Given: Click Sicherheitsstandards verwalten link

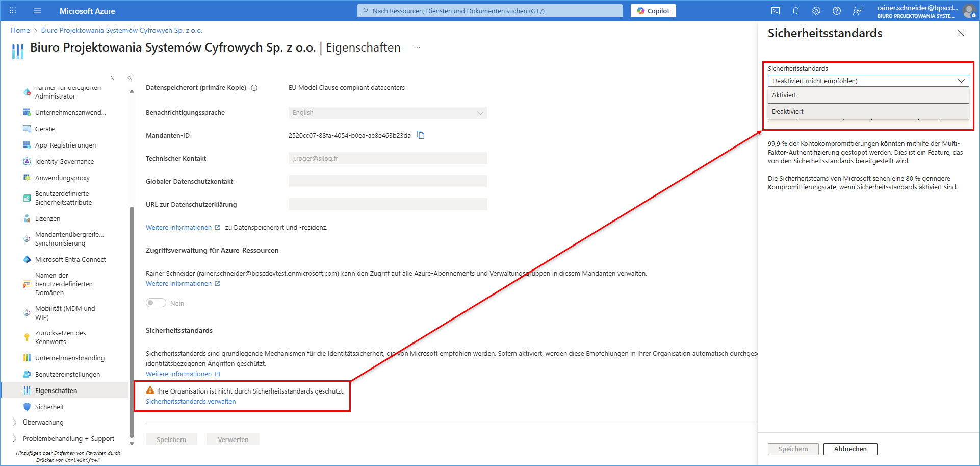Looking at the screenshot, I should click(x=191, y=401).
